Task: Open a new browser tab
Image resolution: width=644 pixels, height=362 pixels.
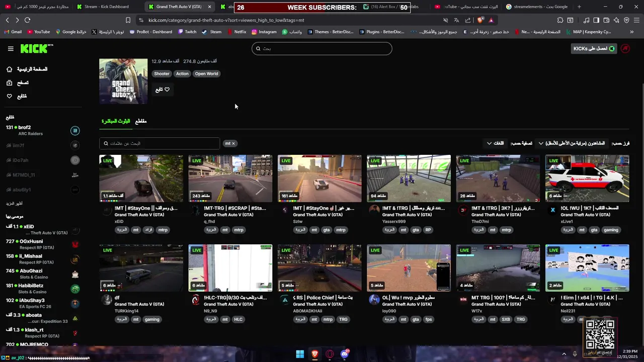Action: tap(579, 7)
